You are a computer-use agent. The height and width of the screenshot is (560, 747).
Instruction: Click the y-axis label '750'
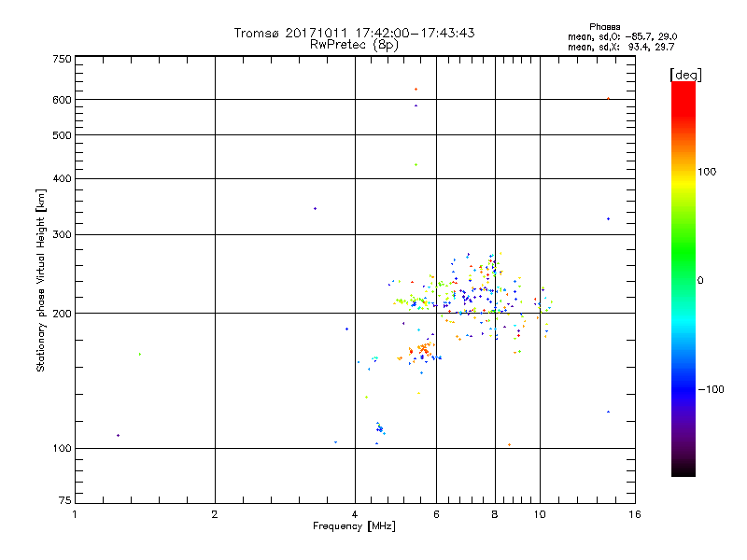(x=62, y=59)
